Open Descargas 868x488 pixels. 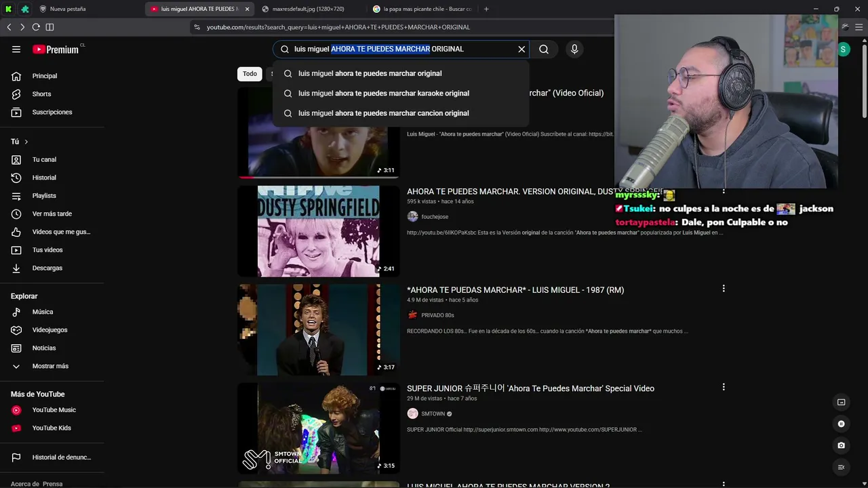tap(52, 268)
